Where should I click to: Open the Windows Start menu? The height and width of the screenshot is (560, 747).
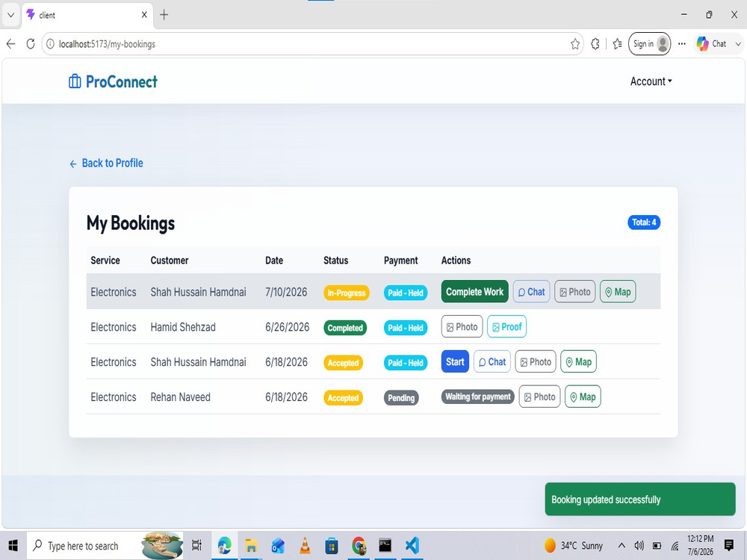click(x=13, y=546)
